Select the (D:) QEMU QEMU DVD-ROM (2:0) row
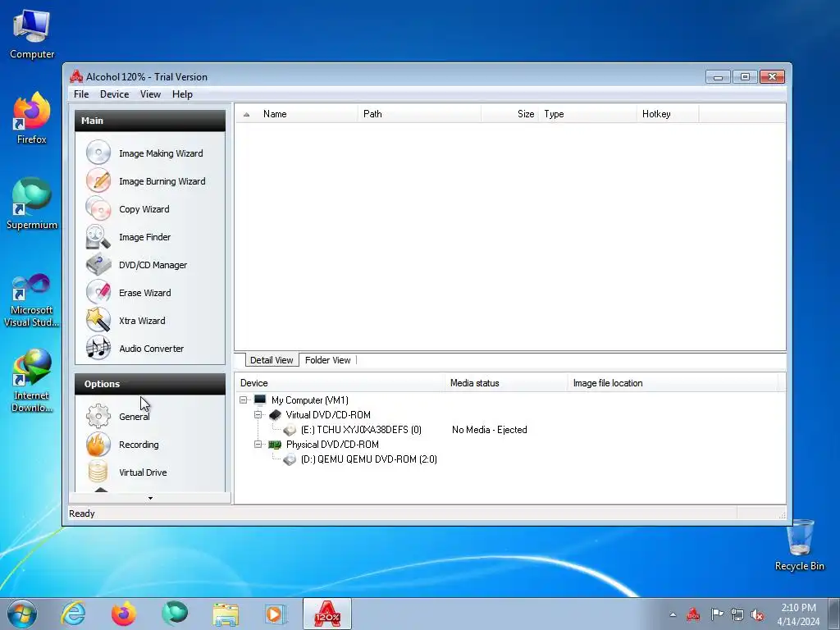This screenshot has width=840, height=630. 368,459
